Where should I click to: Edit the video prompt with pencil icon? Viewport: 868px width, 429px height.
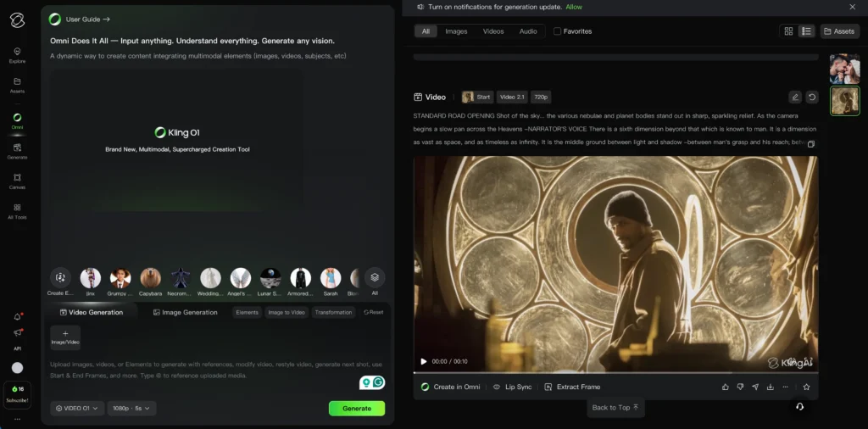tap(795, 97)
